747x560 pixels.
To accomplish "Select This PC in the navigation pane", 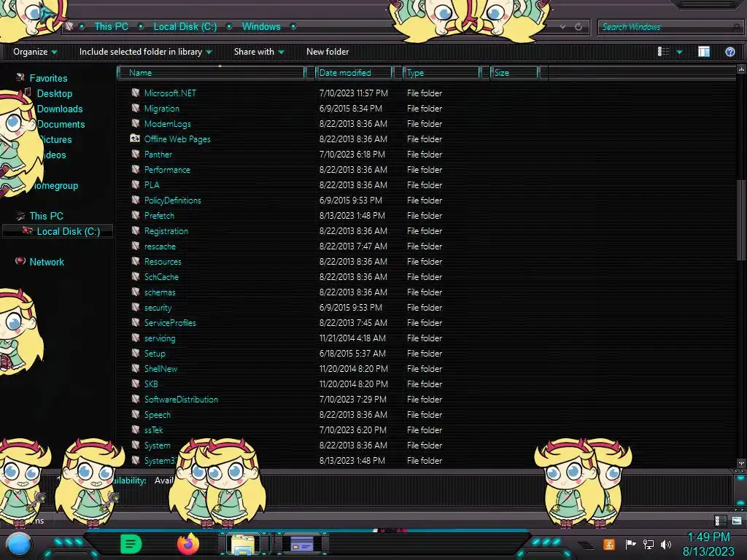I will [46, 216].
